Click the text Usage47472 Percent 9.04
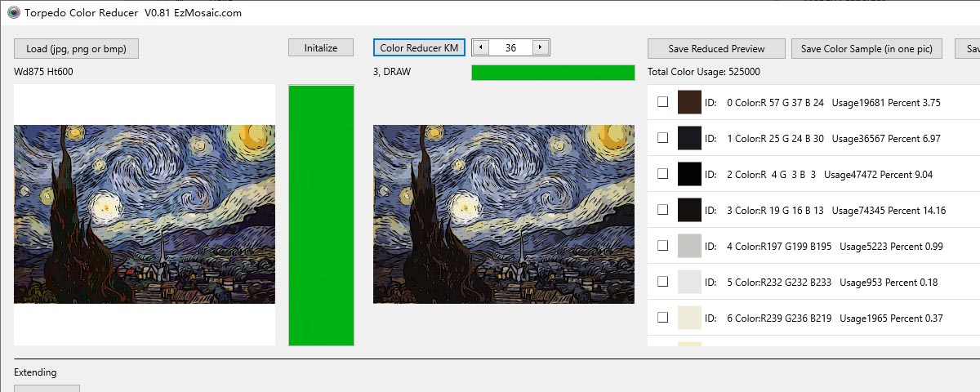The width and height of the screenshot is (980, 392). click(x=878, y=175)
